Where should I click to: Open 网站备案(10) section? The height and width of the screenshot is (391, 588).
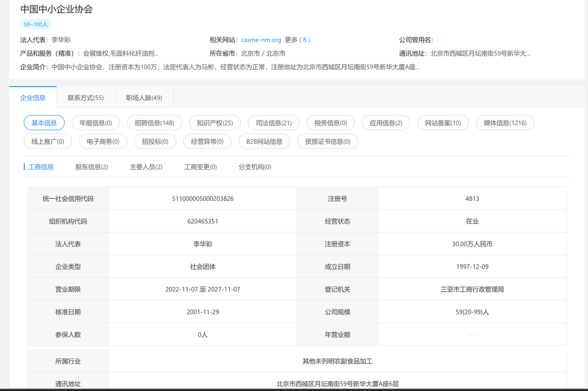(443, 123)
